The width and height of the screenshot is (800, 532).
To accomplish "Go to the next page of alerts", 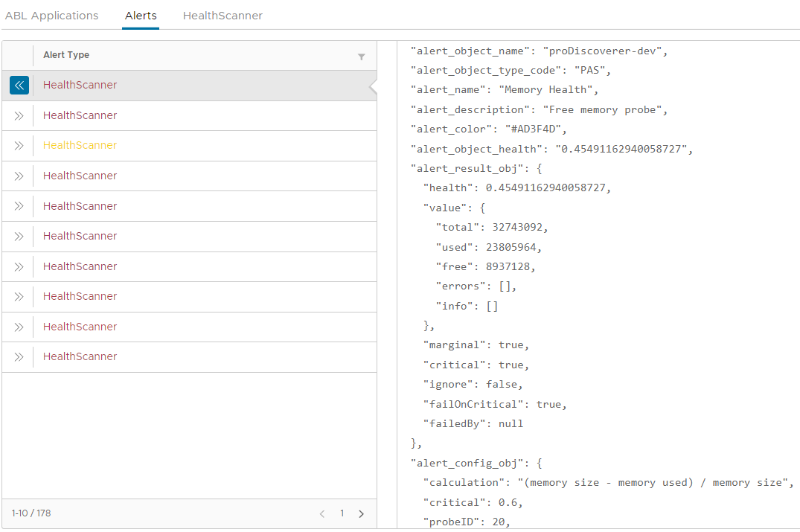I will point(362,513).
